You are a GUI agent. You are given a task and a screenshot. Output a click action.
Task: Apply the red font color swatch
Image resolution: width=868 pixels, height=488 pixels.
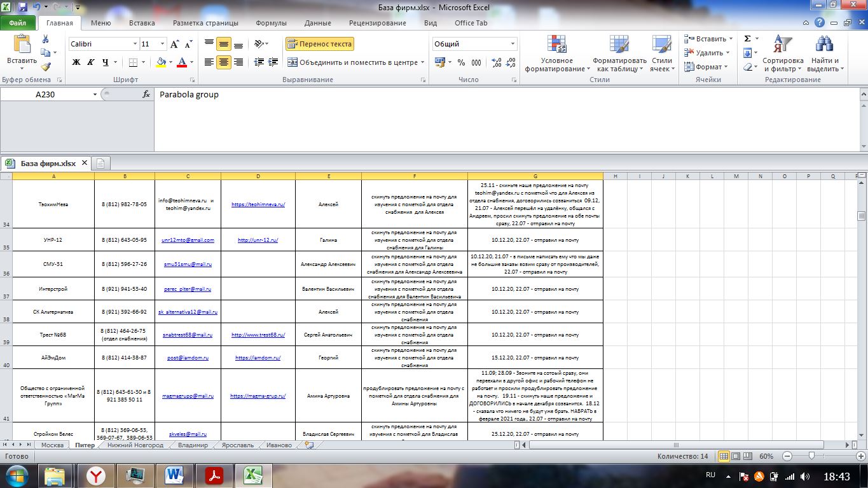coord(182,62)
